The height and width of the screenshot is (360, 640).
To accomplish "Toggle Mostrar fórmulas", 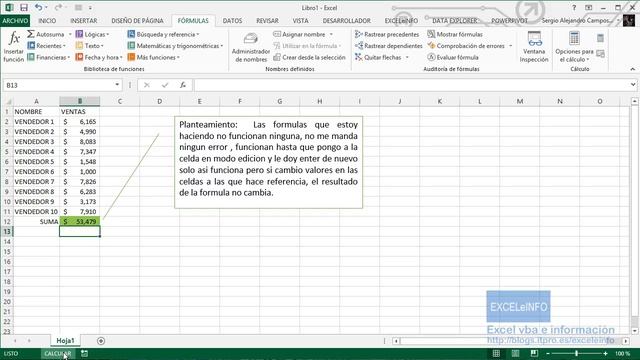I will coord(455,34).
